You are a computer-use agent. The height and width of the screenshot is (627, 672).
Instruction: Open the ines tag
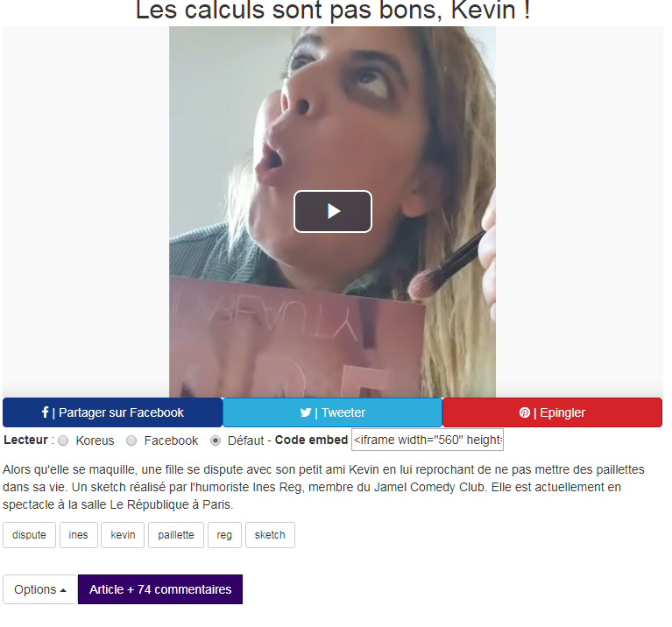[x=79, y=535]
